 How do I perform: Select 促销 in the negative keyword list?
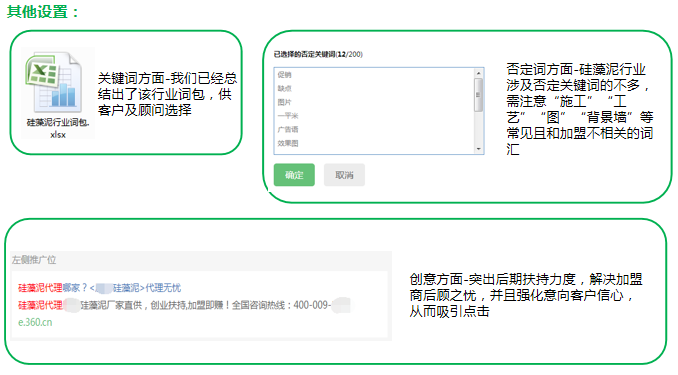285,75
